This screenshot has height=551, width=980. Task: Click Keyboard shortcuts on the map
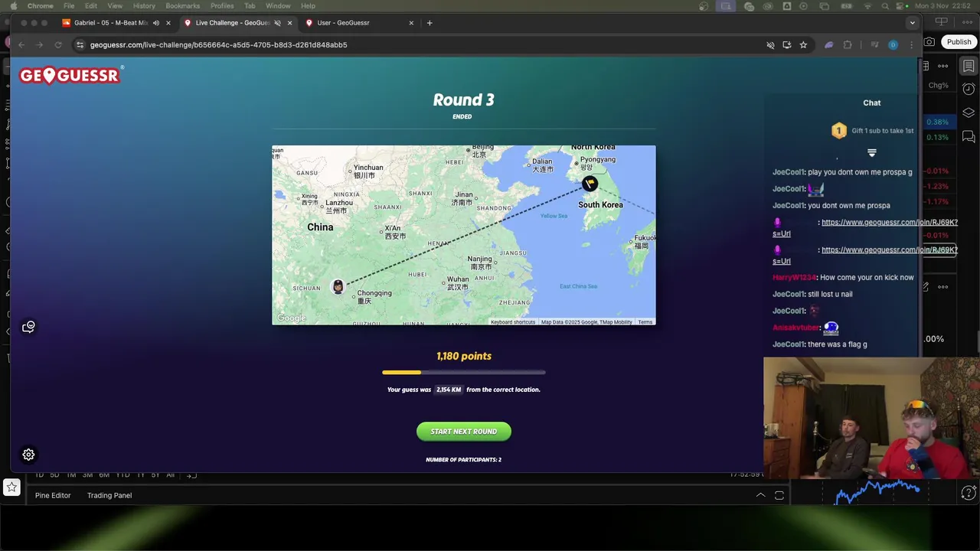[x=513, y=322]
